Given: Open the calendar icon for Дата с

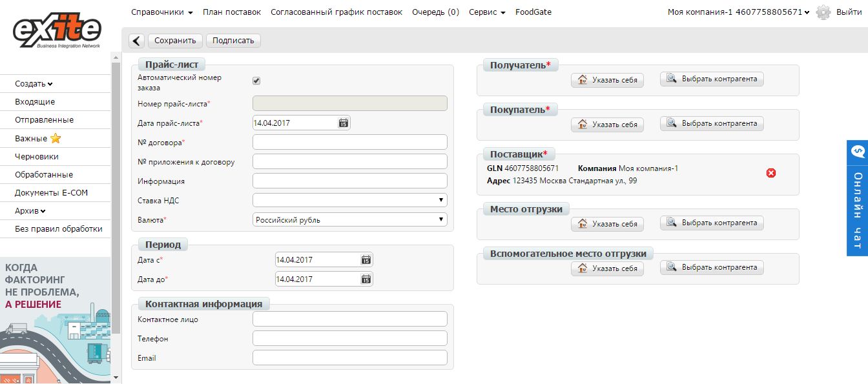Looking at the screenshot, I should [366, 259].
